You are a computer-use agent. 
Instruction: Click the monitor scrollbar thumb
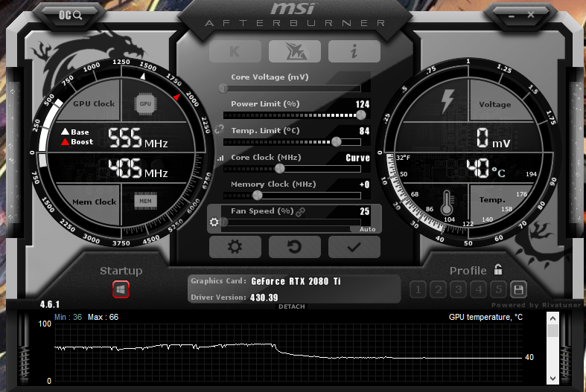[552, 330]
